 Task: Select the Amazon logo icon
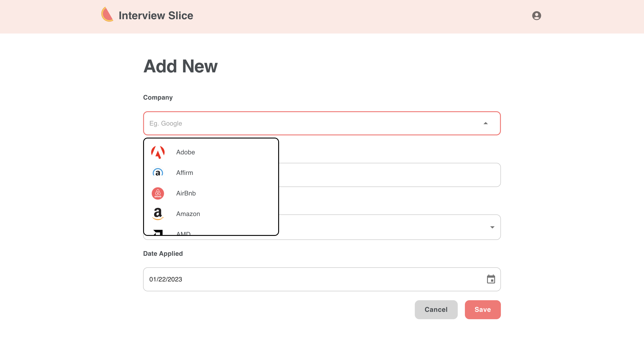[x=158, y=214]
